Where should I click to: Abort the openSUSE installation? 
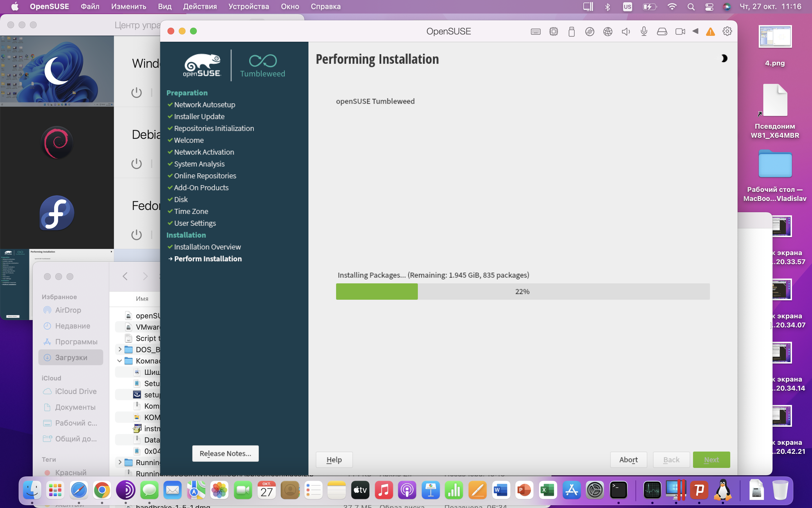click(x=628, y=460)
